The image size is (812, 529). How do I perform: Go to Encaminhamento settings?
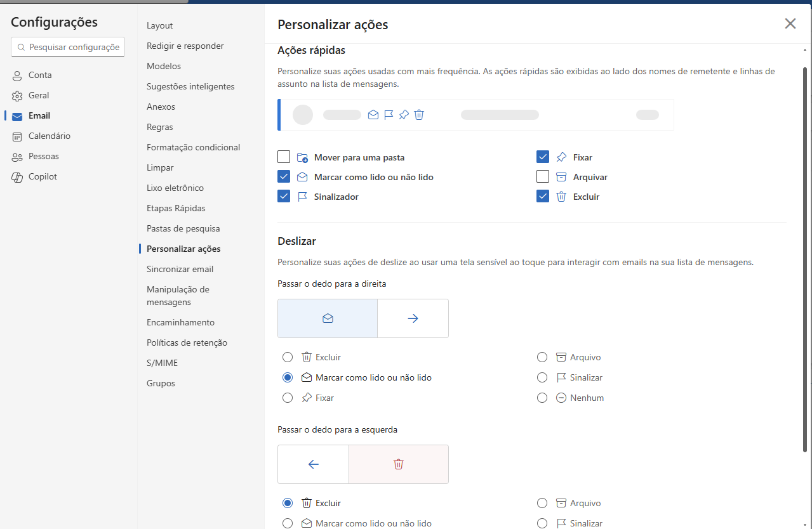pos(181,322)
